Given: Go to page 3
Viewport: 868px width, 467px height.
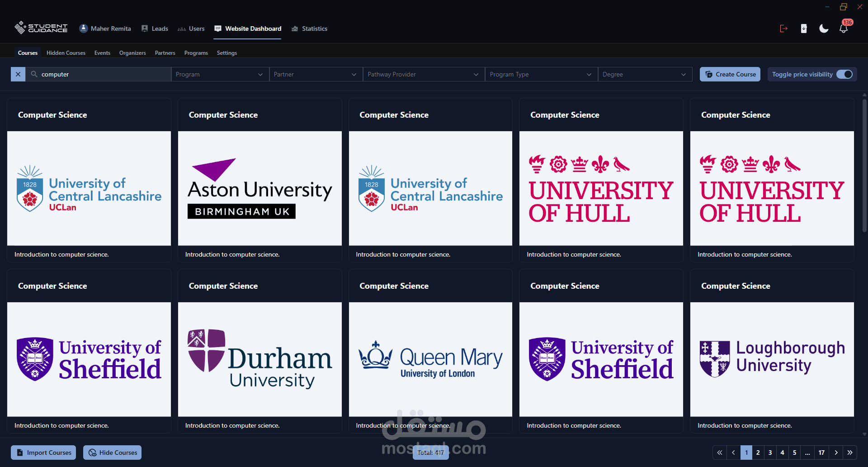Looking at the screenshot, I should (770, 453).
